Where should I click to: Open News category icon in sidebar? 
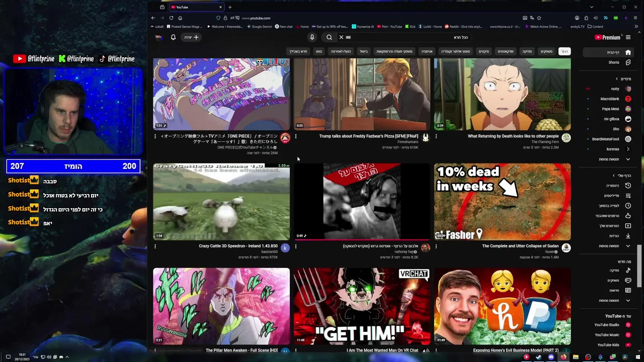click(628, 290)
